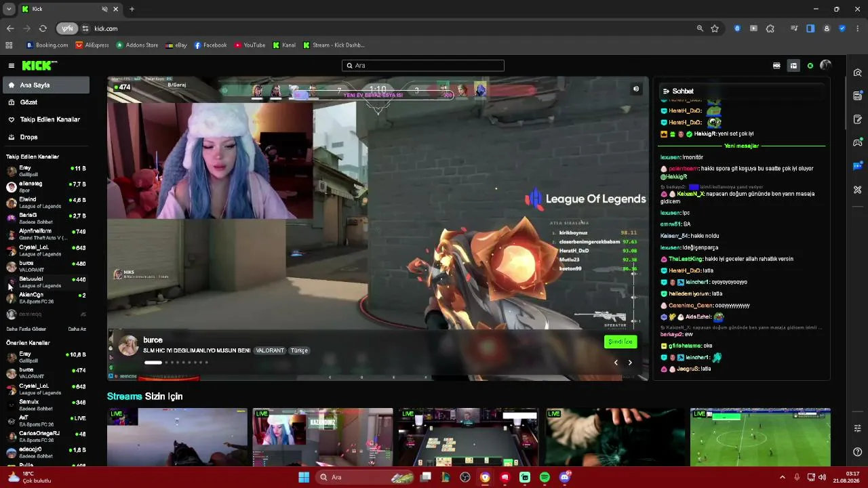Open followed channel Batuuulol
Screen dimensions: 868x488
[45, 282]
